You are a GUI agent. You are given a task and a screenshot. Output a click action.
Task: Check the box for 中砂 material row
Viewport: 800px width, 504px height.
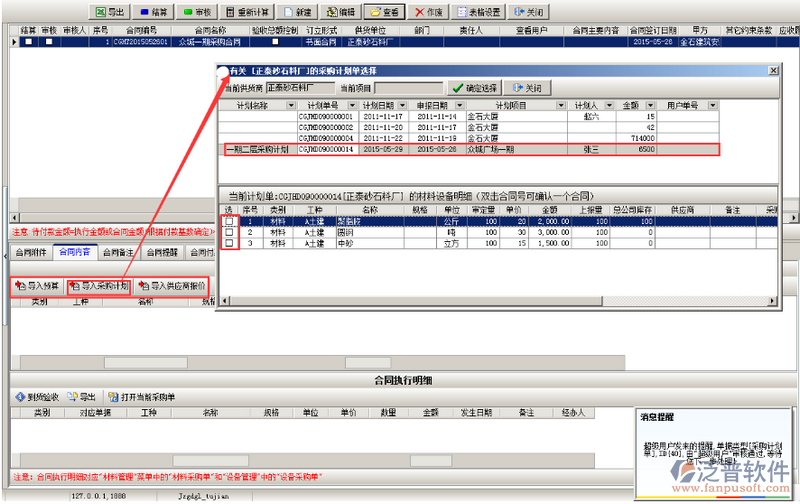point(229,242)
